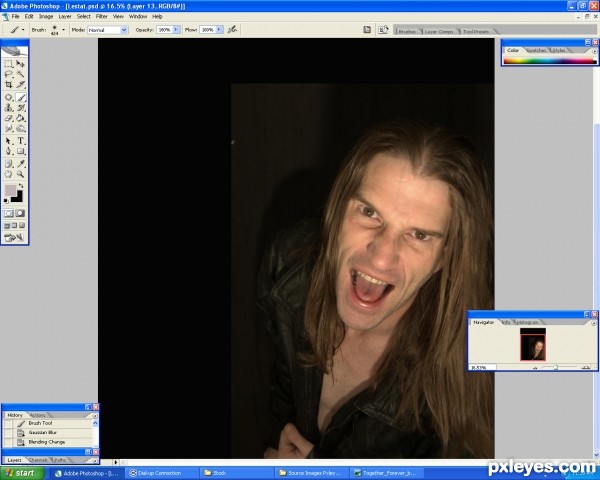Switch to the Channels tab
This screenshot has width=600, height=480.
point(38,460)
